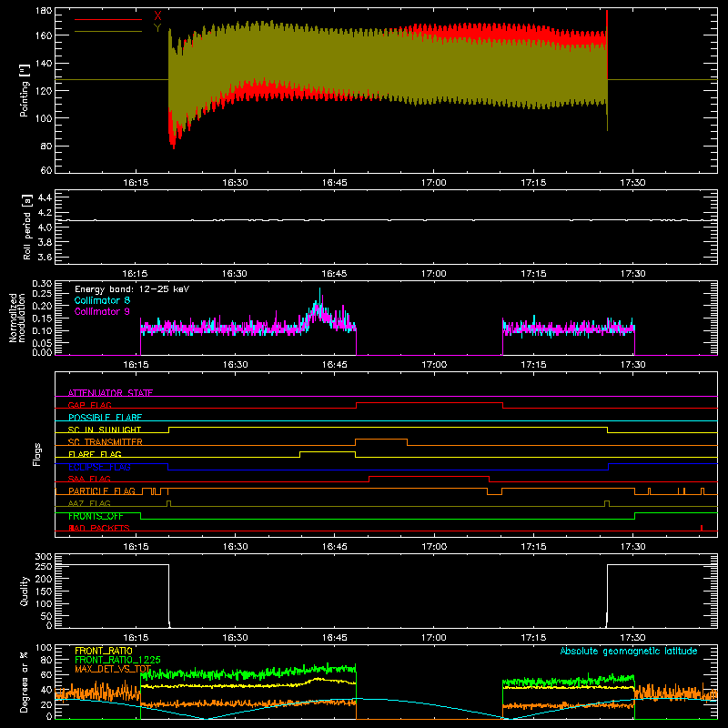Select the POSSIBLE_FLARE label
728x728 pixels.
[105, 418]
